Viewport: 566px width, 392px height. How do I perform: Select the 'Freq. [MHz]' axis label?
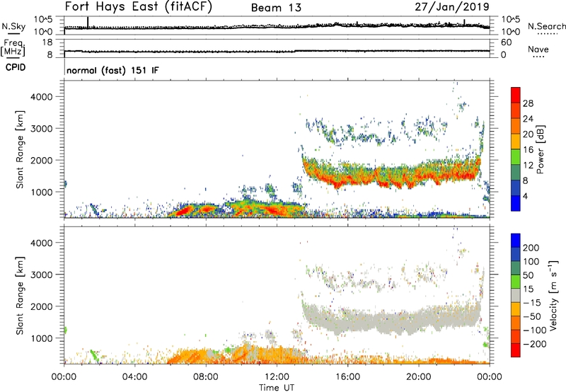coord(13,47)
